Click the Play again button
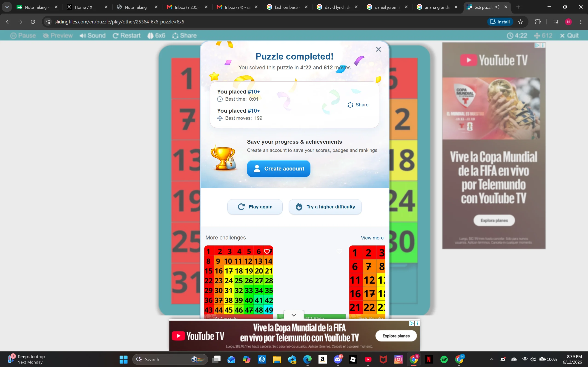Viewport: 588px width, 367px height. tap(255, 207)
